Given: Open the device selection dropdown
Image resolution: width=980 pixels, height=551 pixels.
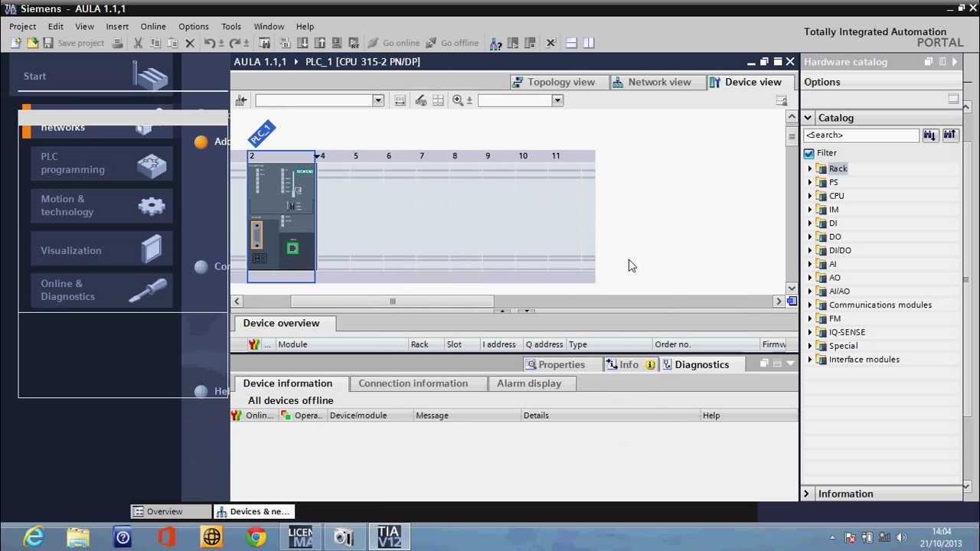Looking at the screenshot, I should point(378,100).
